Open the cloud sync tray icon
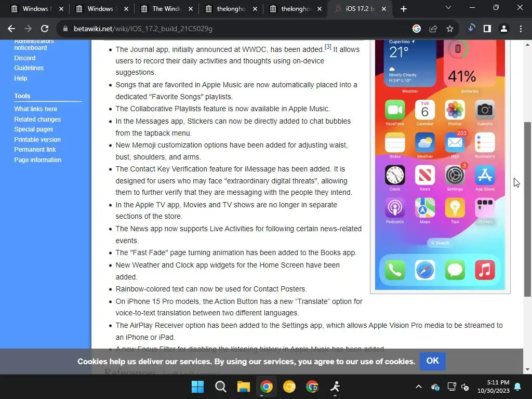532x399 pixels. click(x=435, y=387)
